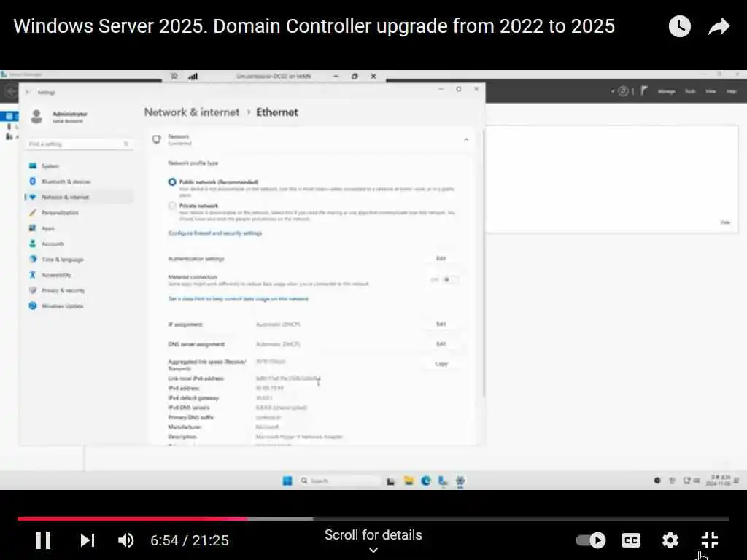Image resolution: width=747 pixels, height=560 pixels.
Task: Click Settings window vertical scrollbar
Action: (x=484, y=262)
